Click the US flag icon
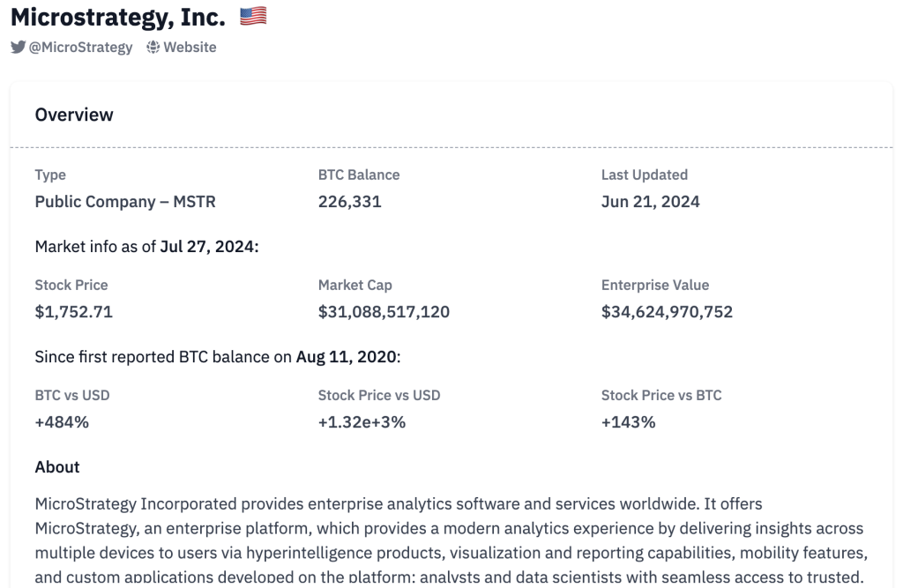Screen dimensions: 903x588 point(253,17)
